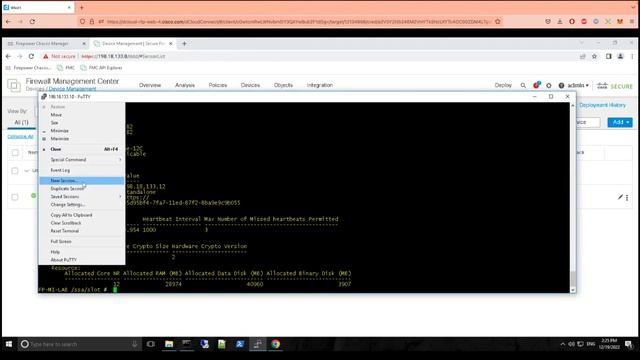Open the Add dropdown button

[x=620, y=122]
